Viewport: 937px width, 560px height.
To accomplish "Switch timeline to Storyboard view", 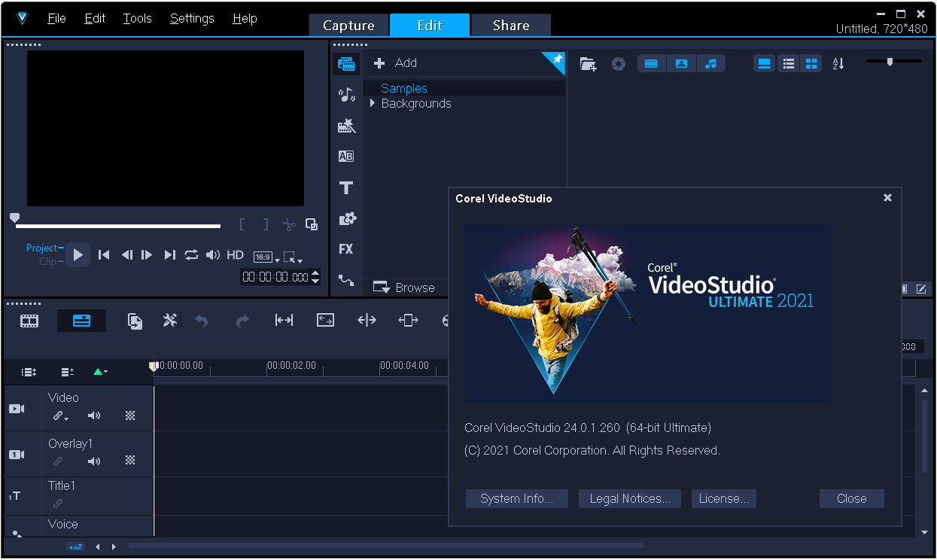I will click(29, 320).
